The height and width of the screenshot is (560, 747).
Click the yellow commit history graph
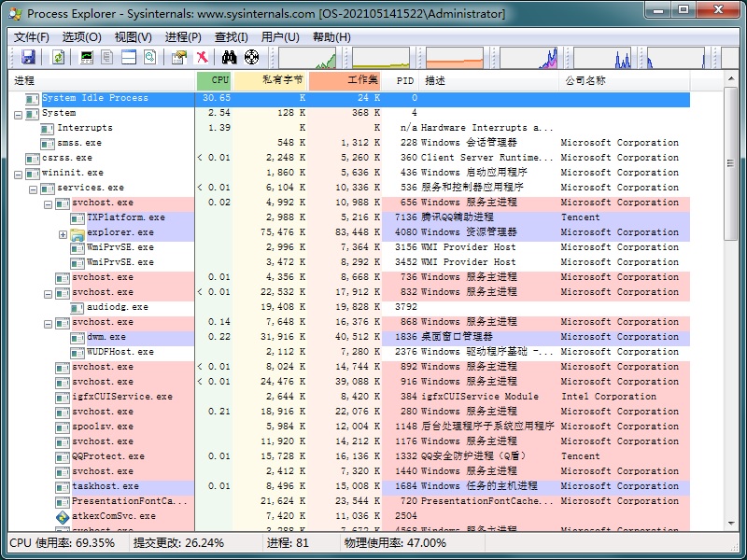(x=381, y=58)
